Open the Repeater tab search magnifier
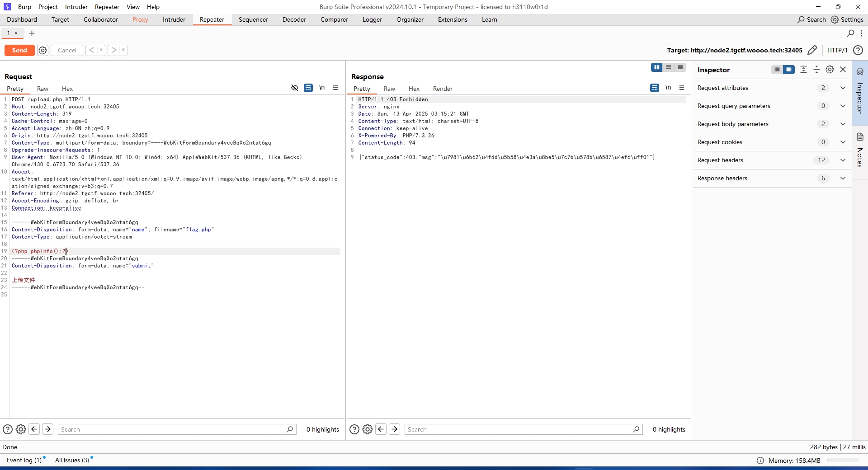 [x=850, y=33]
